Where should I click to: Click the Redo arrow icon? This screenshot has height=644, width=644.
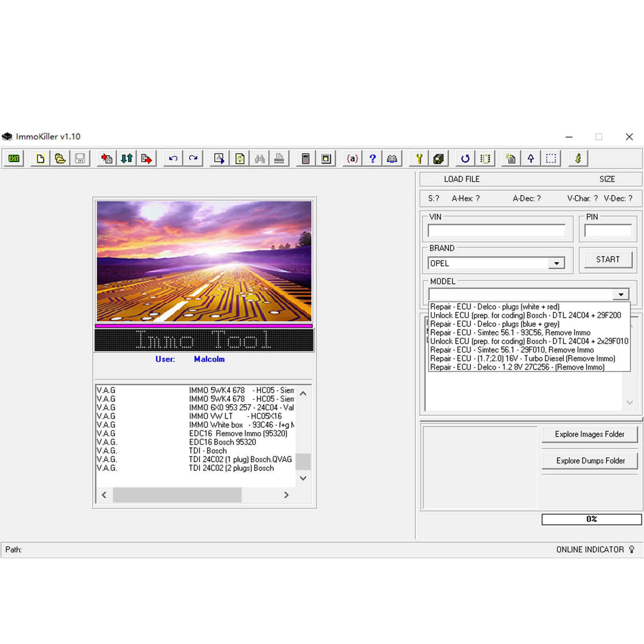[193, 158]
